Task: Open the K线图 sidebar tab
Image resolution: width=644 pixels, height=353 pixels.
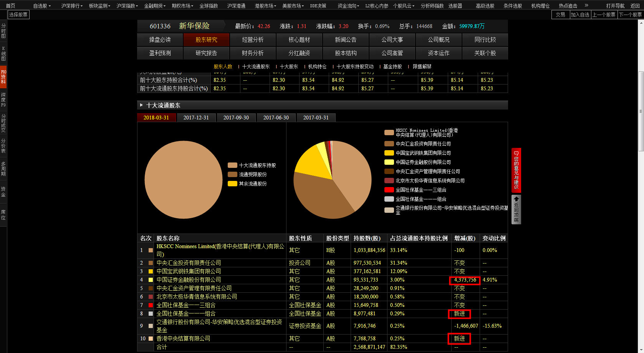Action: [x=3, y=53]
